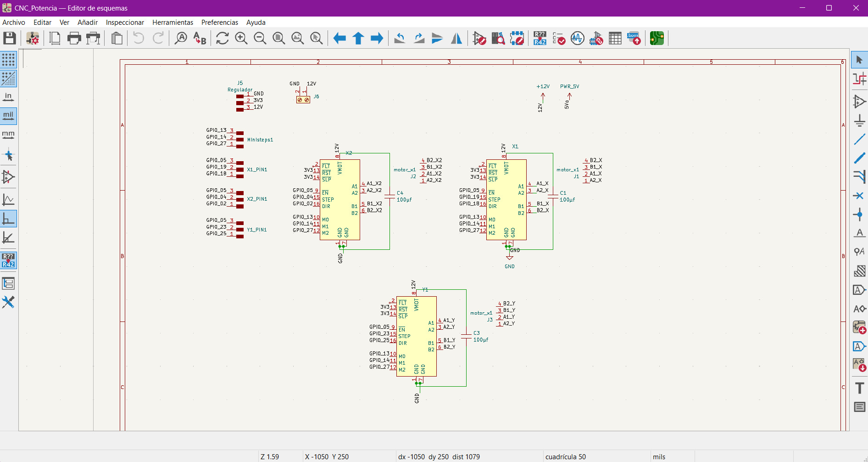Viewport: 868px width, 462px height.
Task: Open schematic setup settings icon
Action: pos(33,38)
